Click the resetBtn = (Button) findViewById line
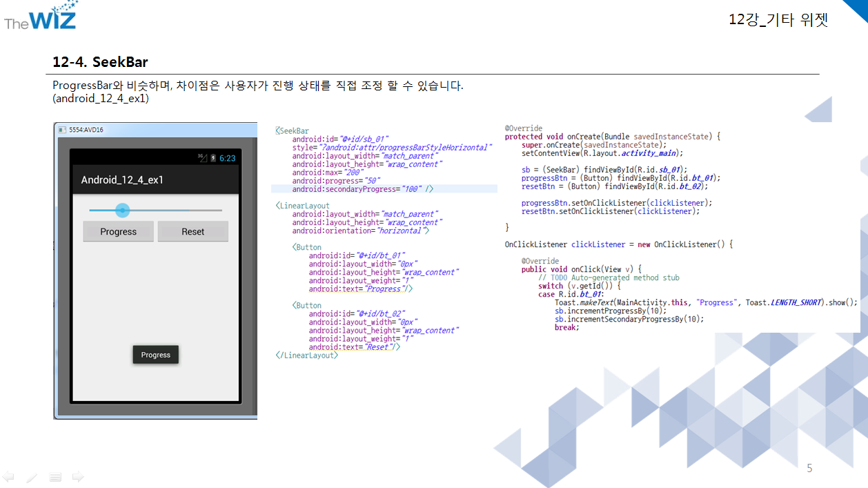868x488 pixels. coord(615,186)
